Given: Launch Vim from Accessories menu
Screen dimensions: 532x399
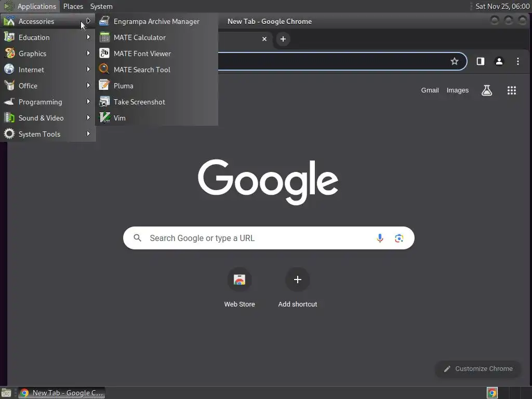Looking at the screenshot, I should coord(156,118).
